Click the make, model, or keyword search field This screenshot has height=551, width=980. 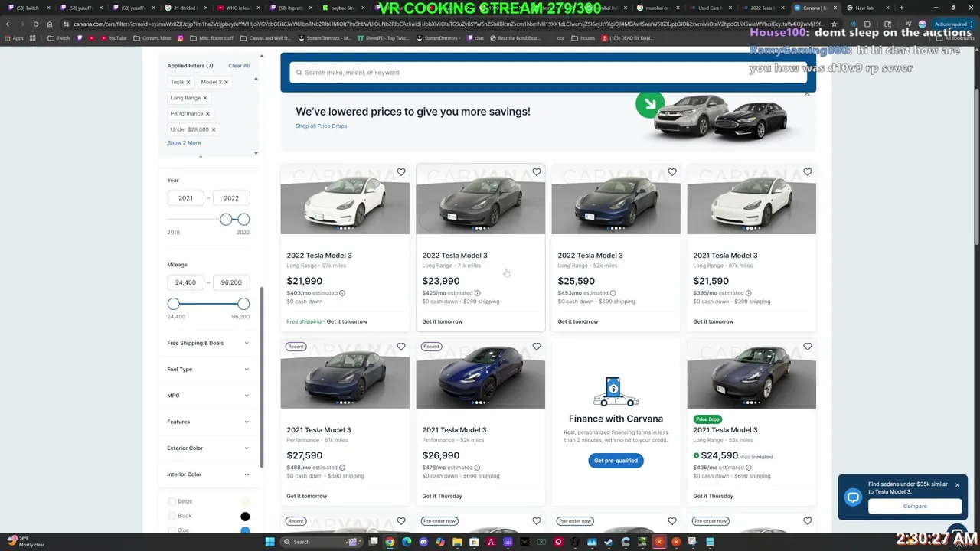click(x=548, y=73)
